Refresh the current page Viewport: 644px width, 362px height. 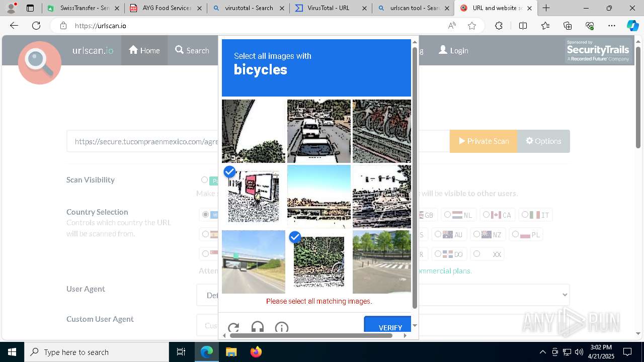[x=36, y=26]
